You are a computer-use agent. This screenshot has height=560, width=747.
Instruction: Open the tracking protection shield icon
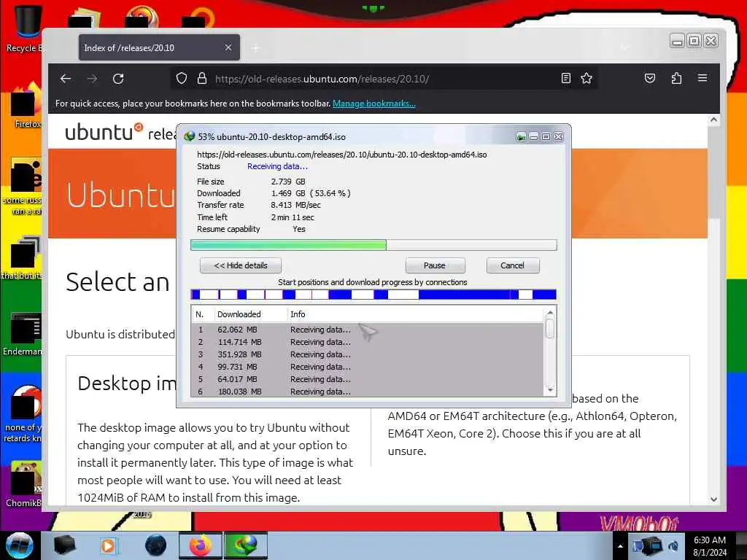coord(182,79)
